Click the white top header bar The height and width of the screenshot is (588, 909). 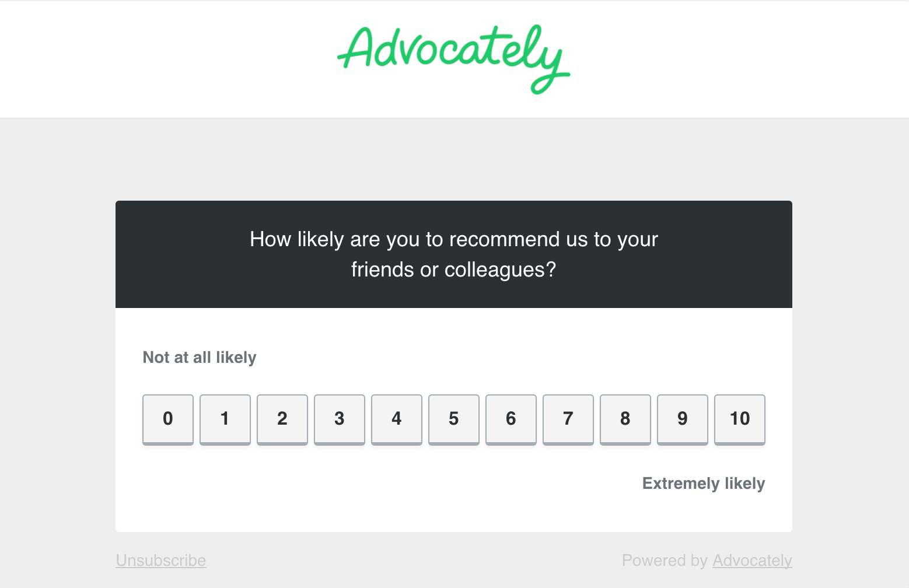point(175,58)
